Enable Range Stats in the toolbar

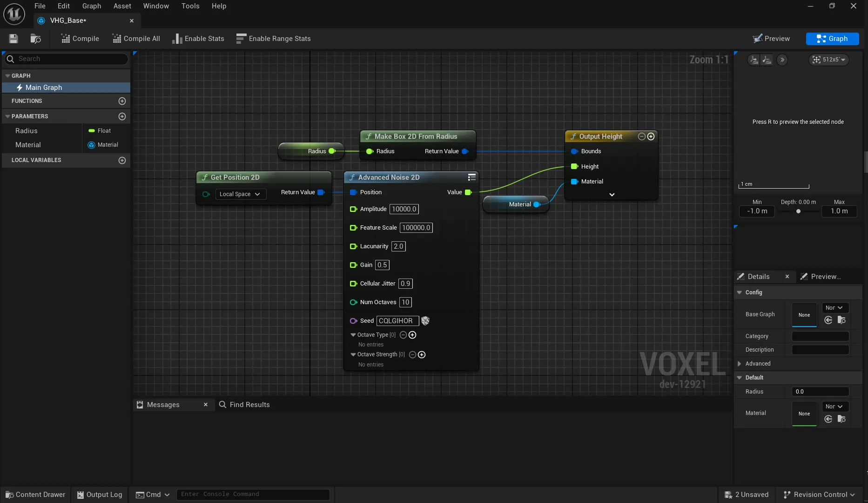[273, 39]
